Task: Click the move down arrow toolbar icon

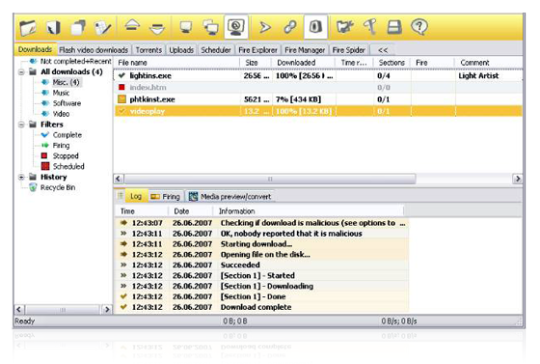Action: click(x=157, y=29)
